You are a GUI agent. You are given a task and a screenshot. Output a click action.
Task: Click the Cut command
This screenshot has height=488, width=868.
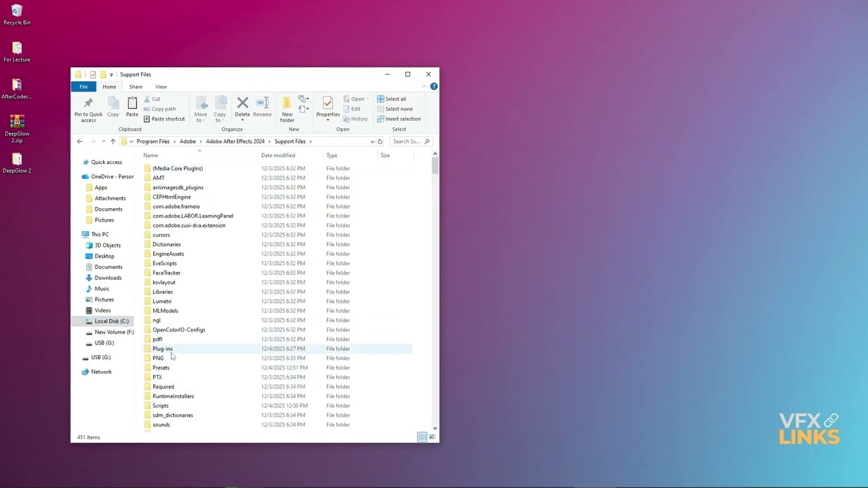click(x=152, y=99)
